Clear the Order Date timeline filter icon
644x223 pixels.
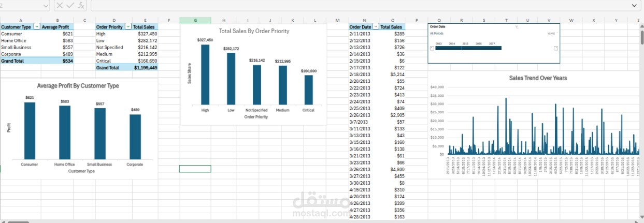tap(517, 27)
